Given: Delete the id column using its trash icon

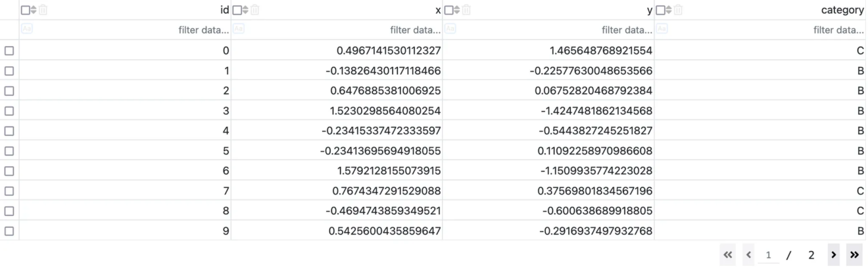Looking at the screenshot, I should pyautogui.click(x=43, y=10).
